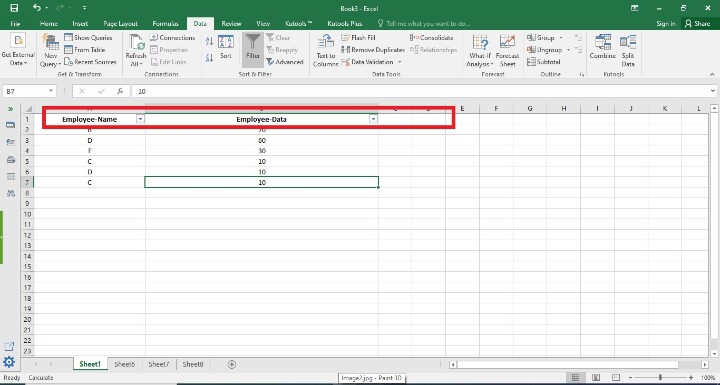The image size is (720, 385).
Task: Open Kutools pane settings gear
Action: [x=9, y=362]
